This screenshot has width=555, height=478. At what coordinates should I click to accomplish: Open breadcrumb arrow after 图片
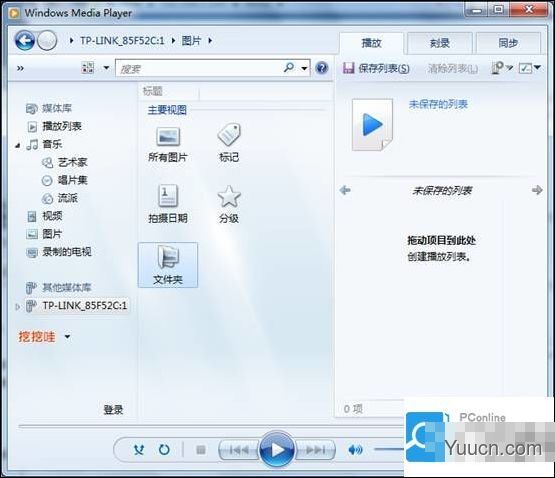[x=210, y=41]
